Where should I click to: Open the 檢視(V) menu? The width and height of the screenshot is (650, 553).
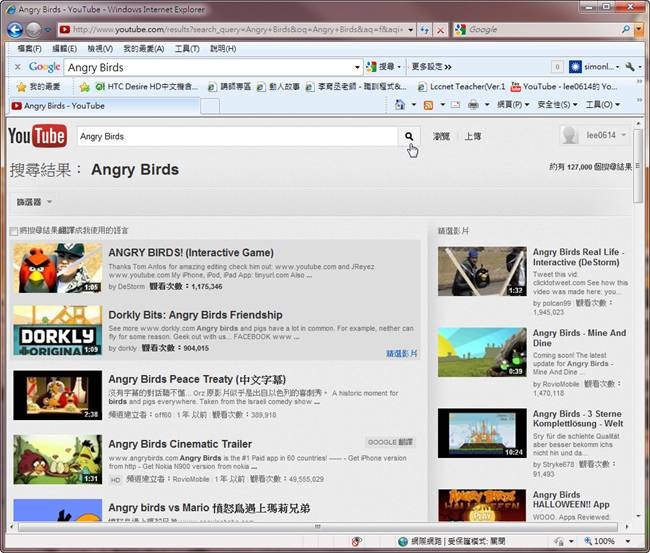coord(100,49)
